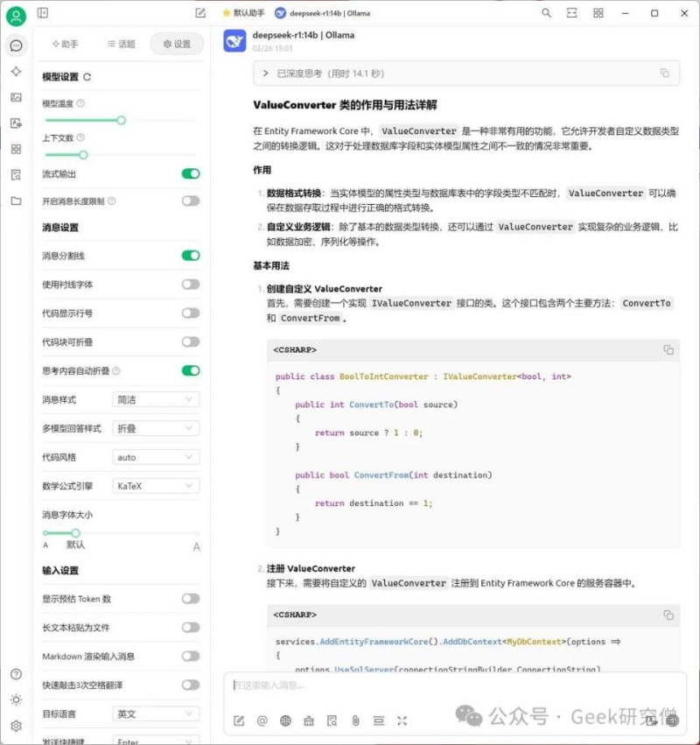Click the search icon in the title bar
The height and width of the screenshot is (745, 700).
pos(545,13)
